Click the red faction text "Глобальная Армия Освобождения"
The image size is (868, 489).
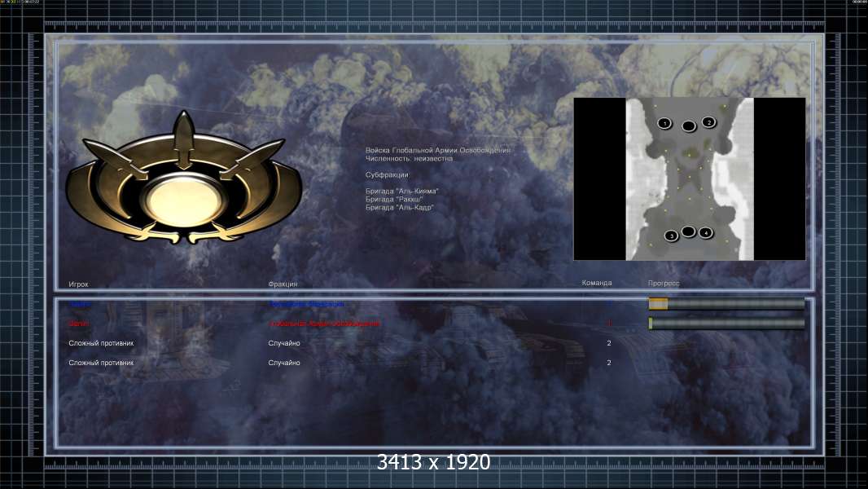(324, 324)
